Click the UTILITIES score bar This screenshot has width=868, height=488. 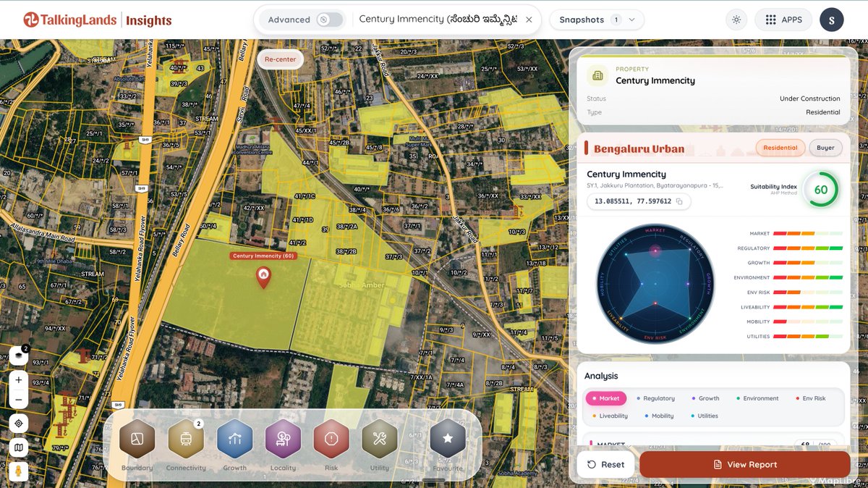tap(808, 337)
